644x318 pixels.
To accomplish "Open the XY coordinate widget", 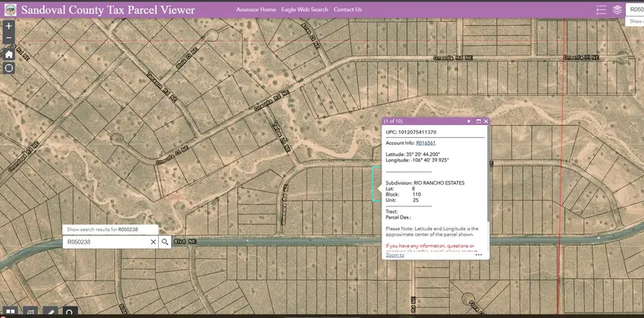I will tap(30, 312).
